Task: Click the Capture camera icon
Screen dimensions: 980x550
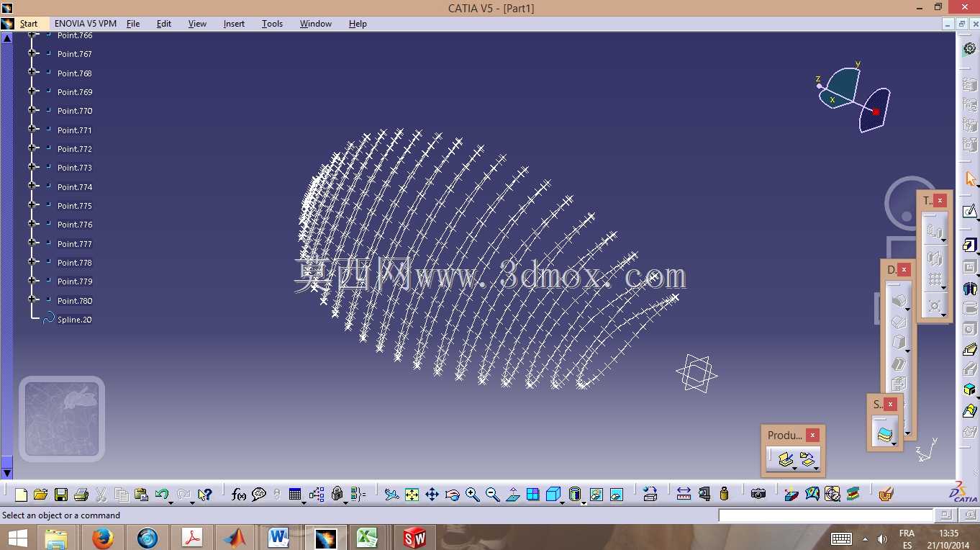Action: (758, 494)
